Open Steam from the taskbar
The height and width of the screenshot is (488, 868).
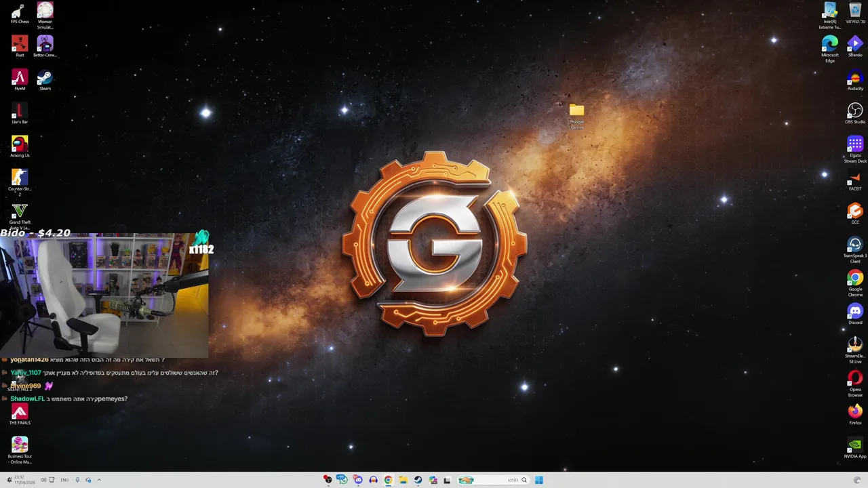pyautogui.click(x=418, y=480)
